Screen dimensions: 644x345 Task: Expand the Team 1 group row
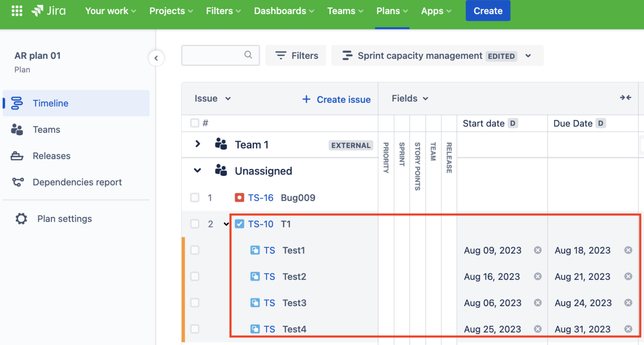coord(197,144)
